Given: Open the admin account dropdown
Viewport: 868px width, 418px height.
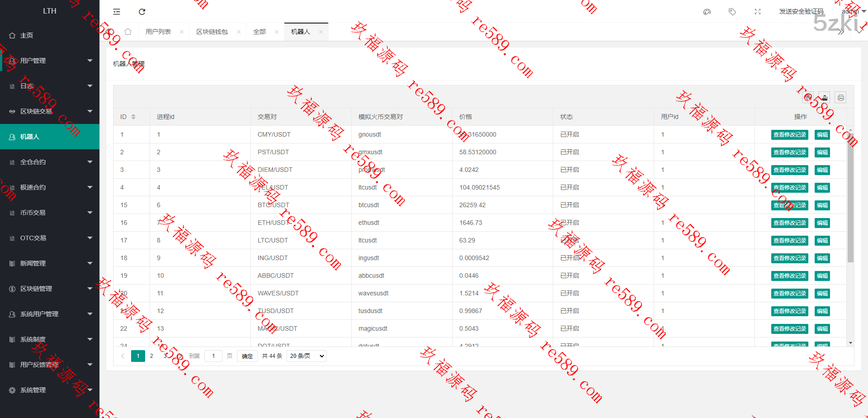Looking at the screenshot, I should 853,11.
